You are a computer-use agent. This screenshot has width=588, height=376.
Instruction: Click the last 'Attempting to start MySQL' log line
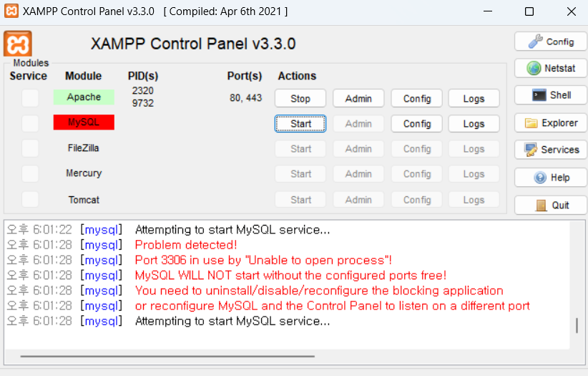coord(232,321)
